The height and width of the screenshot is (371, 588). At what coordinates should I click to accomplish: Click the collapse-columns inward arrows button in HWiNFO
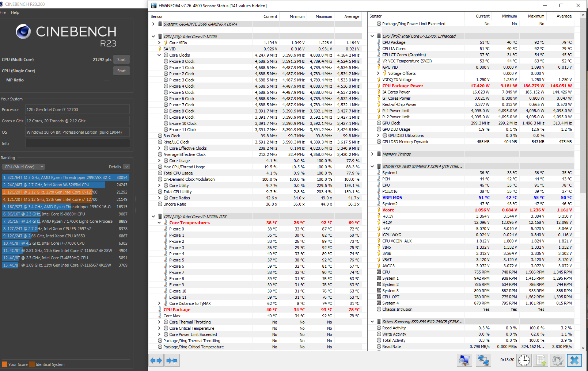click(x=172, y=360)
